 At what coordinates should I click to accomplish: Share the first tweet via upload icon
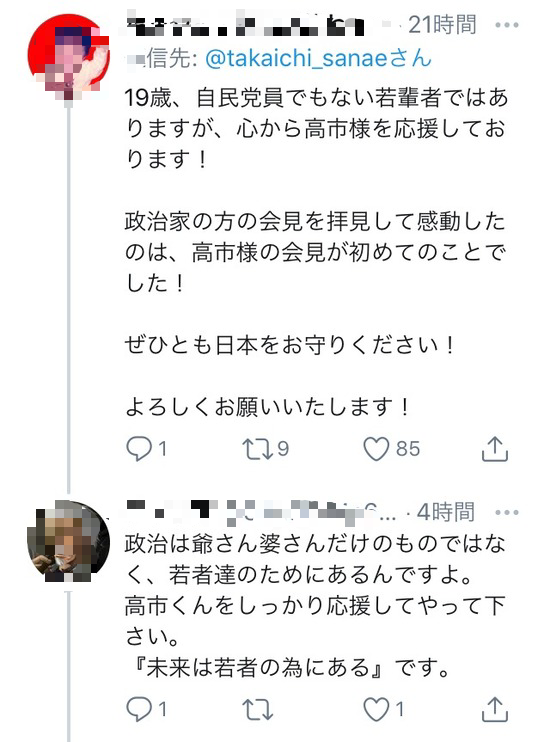495,449
